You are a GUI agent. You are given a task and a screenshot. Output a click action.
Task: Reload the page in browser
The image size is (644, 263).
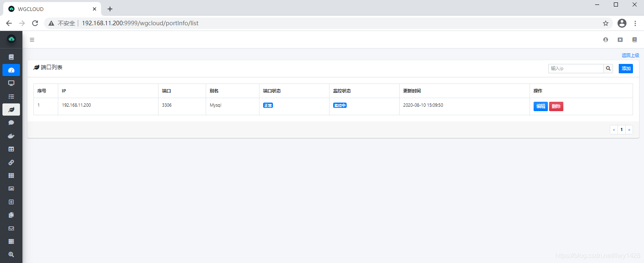pyautogui.click(x=35, y=23)
